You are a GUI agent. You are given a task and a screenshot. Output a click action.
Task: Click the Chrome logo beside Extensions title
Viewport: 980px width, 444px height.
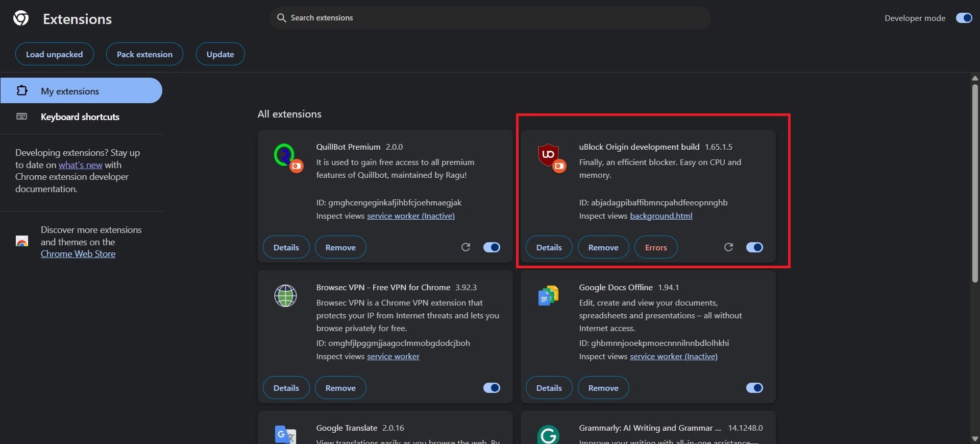[x=21, y=19]
